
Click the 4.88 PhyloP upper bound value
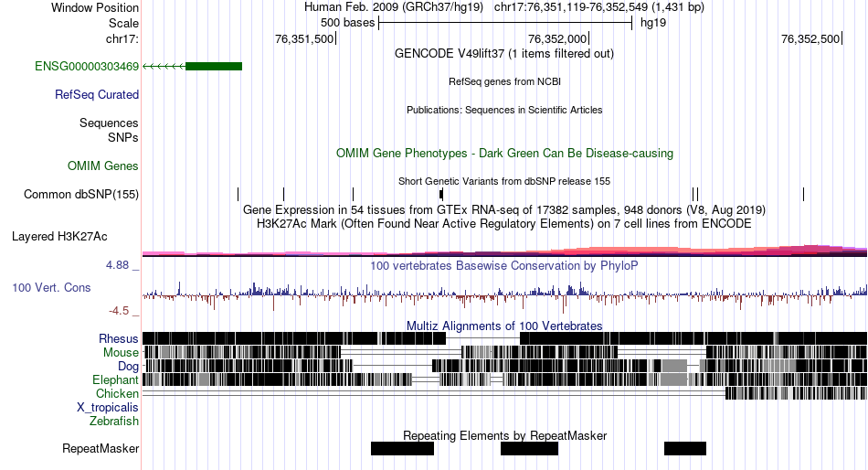point(117,265)
